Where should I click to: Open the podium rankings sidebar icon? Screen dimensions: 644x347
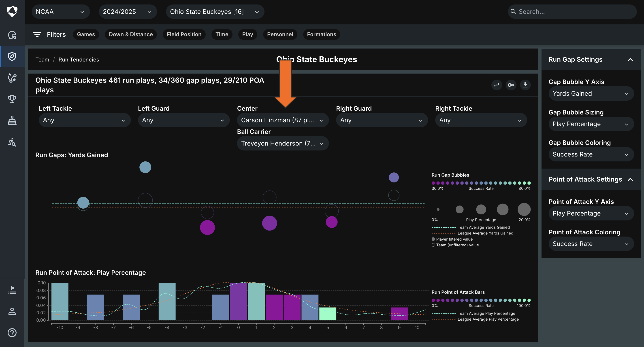coord(12,121)
